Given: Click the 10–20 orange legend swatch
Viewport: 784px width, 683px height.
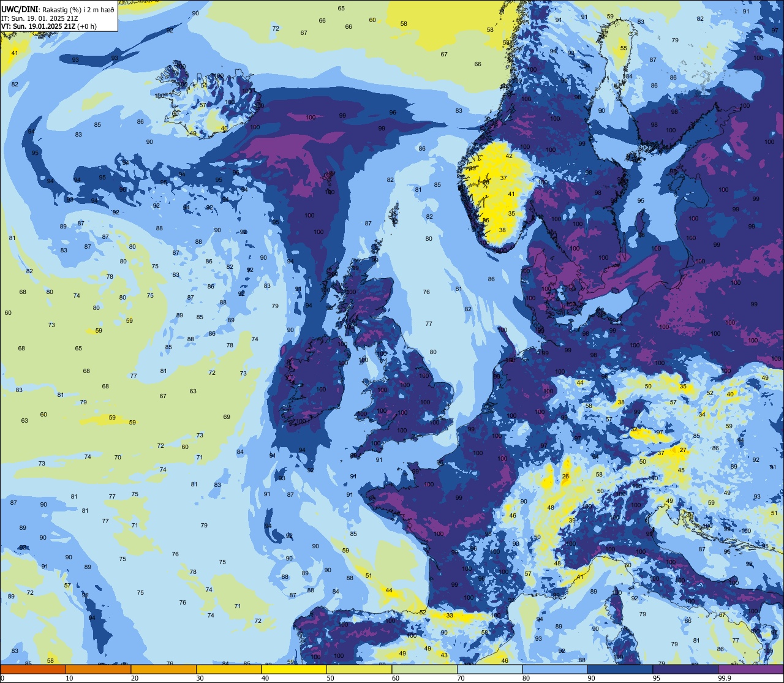Looking at the screenshot, I should pyautogui.click(x=98, y=669).
